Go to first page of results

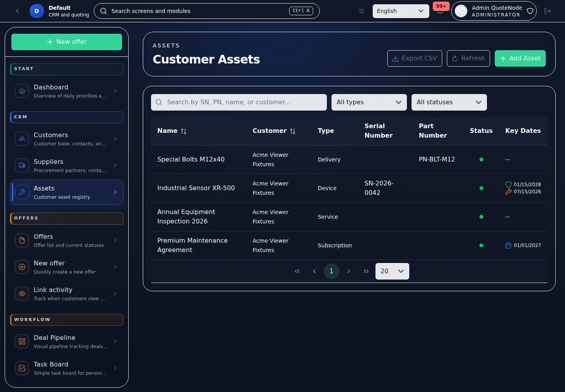[x=297, y=271]
